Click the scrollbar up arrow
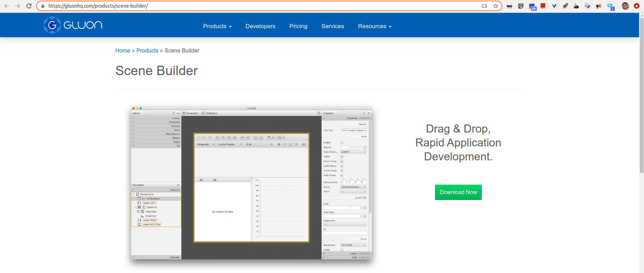The image size is (644, 273). (x=642, y=15)
